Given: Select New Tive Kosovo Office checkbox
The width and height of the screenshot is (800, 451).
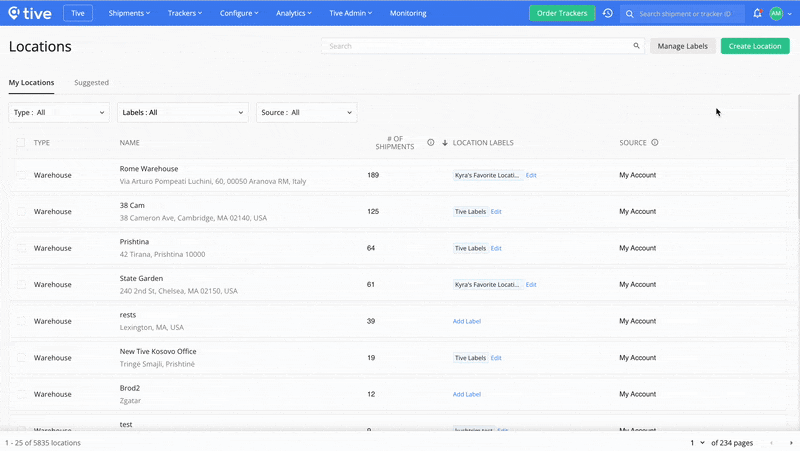Looking at the screenshot, I should [x=21, y=358].
